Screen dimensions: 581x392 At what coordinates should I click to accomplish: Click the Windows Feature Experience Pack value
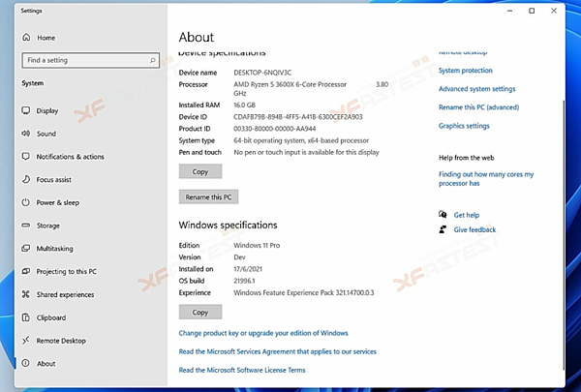[304, 292]
